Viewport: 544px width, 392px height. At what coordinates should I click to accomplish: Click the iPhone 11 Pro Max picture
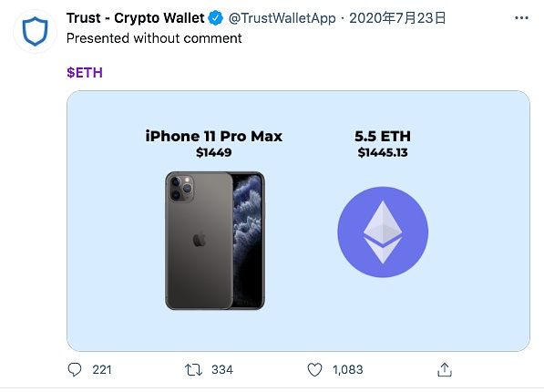pyautogui.click(x=215, y=241)
